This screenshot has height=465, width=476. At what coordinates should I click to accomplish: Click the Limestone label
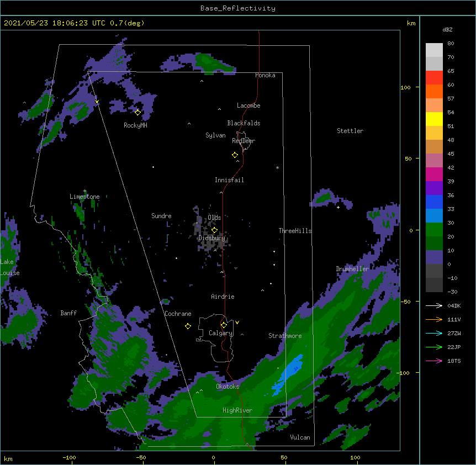(84, 197)
